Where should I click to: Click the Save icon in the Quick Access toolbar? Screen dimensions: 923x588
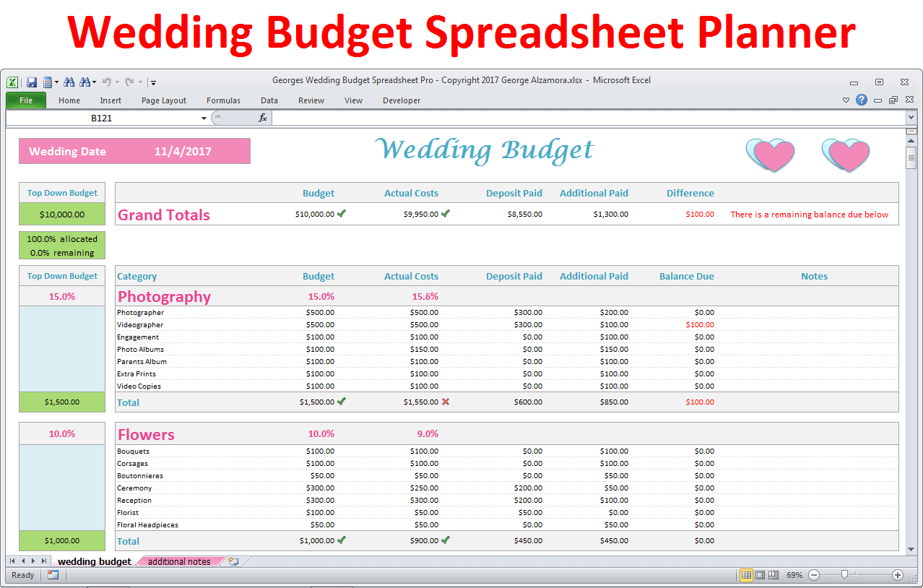[32, 82]
